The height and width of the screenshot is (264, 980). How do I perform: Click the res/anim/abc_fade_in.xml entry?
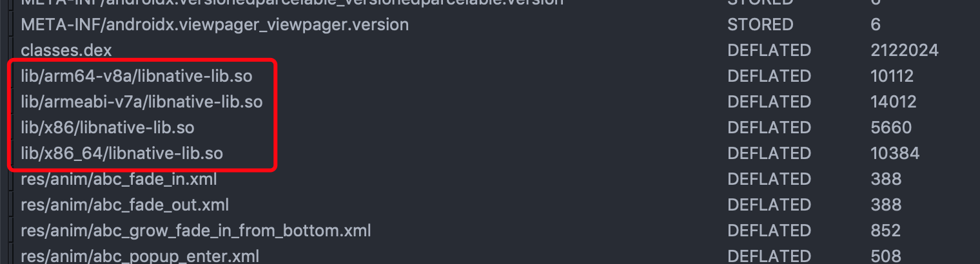[x=119, y=179]
